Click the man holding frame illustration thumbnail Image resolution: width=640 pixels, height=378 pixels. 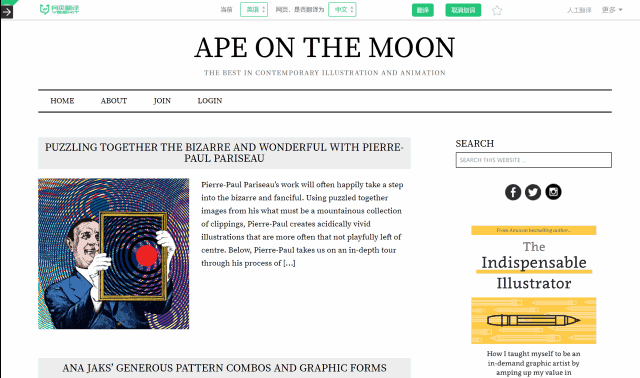point(113,253)
